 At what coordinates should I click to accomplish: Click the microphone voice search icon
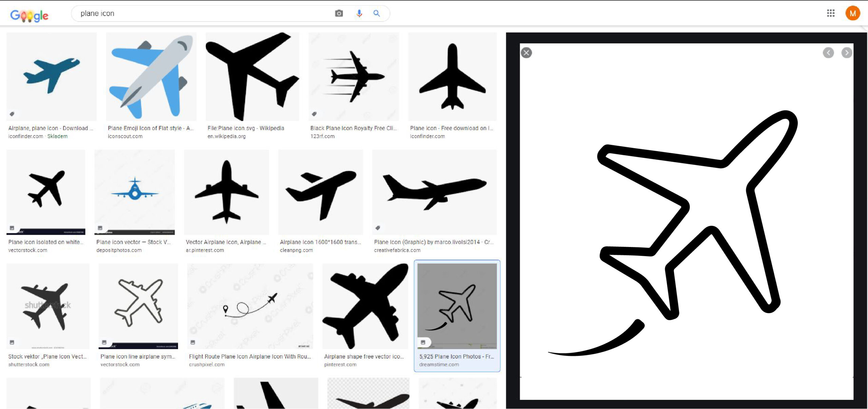(359, 13)
